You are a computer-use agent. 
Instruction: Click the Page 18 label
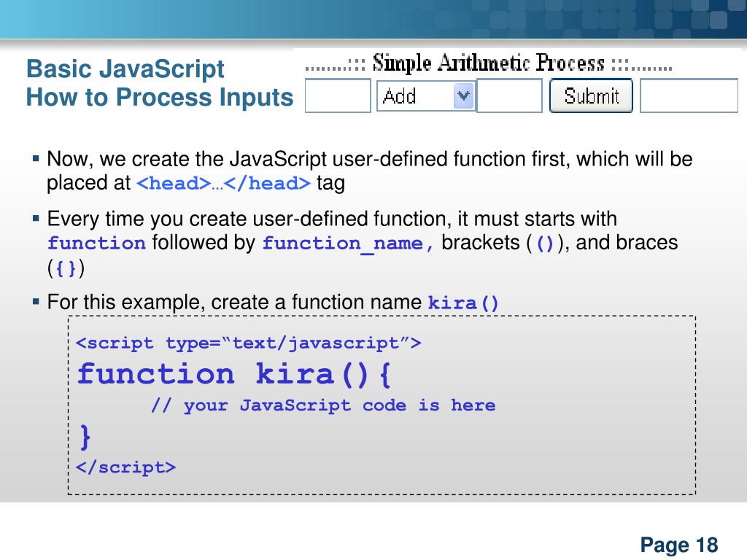679,545
